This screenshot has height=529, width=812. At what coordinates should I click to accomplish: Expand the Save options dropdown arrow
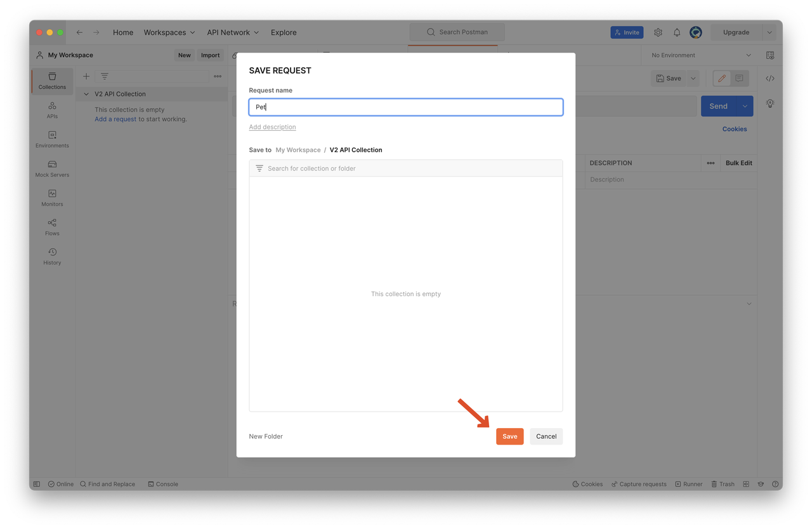click(693, 79)
